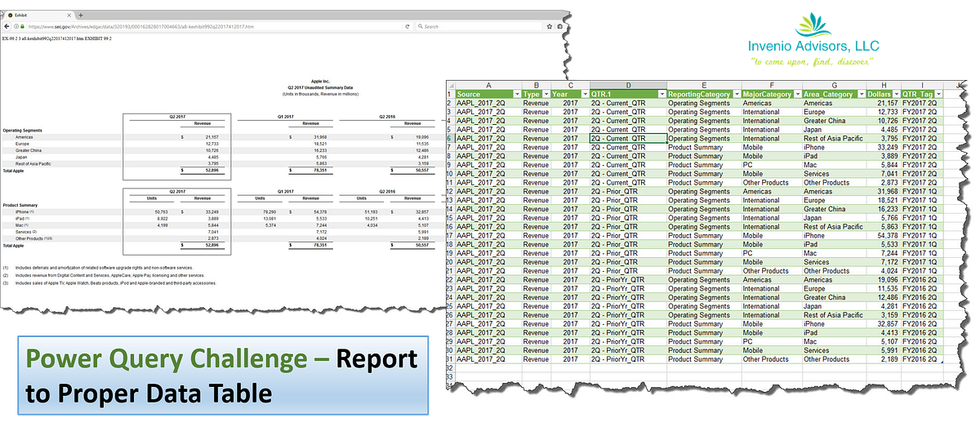980x427 pixels.
Task: Open the Year column filter dropdown
Action: [x=584, y=94]
